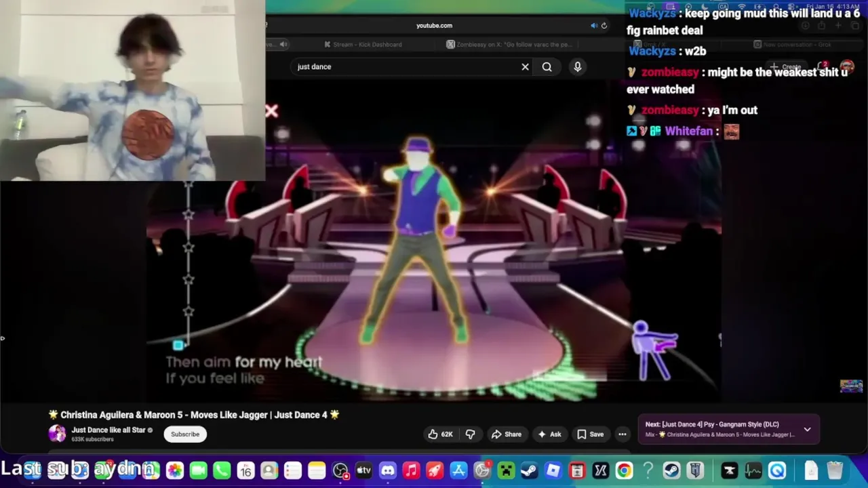Reload the page with the Safari refresh icon
Viewport: 868px width, 488px height.
[604, 26]
